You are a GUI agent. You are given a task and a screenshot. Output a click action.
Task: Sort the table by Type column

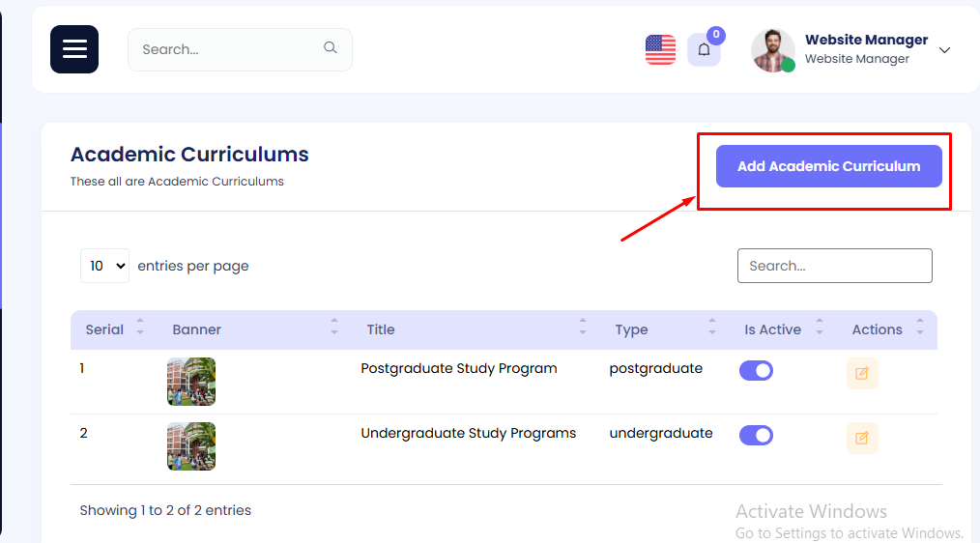632,329
